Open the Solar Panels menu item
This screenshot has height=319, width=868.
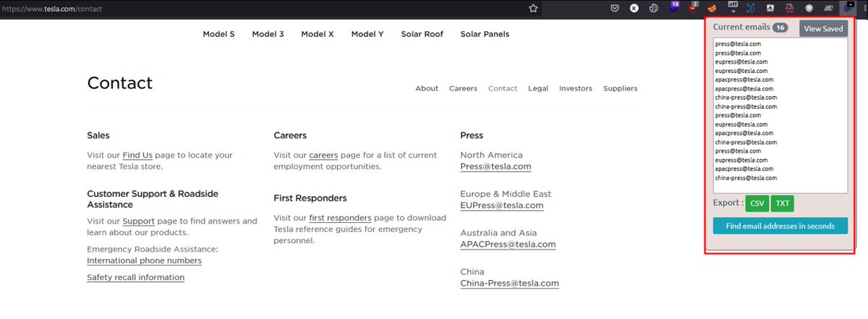pyautogui.click(x=485, y=34)
